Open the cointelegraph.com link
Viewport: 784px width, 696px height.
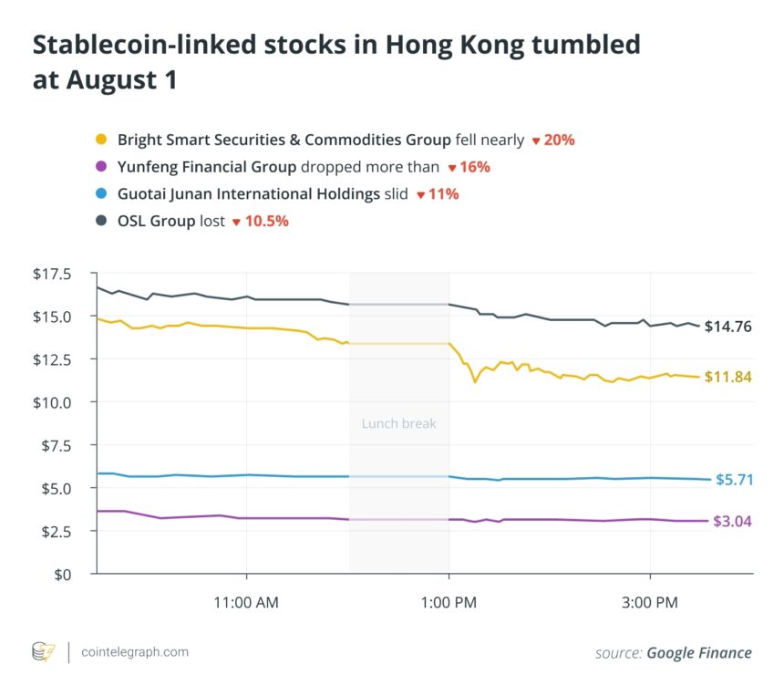point(135,652)
